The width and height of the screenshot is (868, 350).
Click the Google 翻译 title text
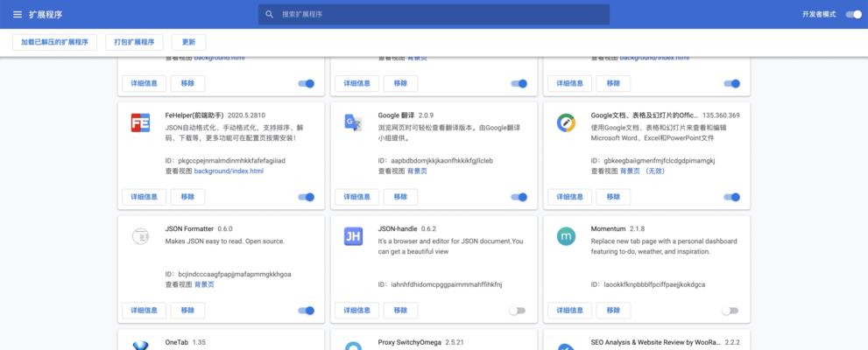397,115
